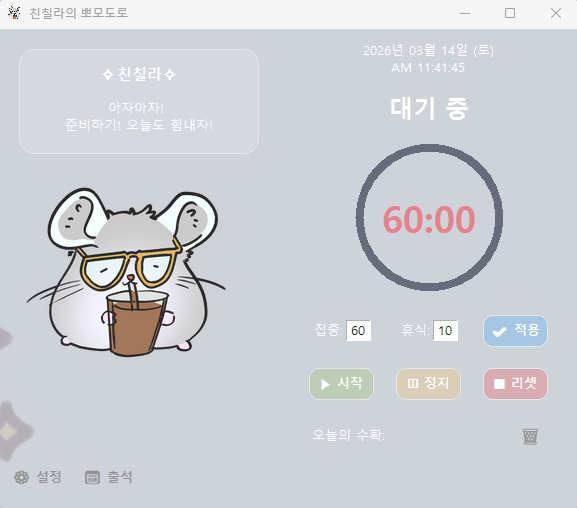Start the timer with the 시작 button
The height and width of the screenshot is (508, 577).
click(x=341, y=384)
